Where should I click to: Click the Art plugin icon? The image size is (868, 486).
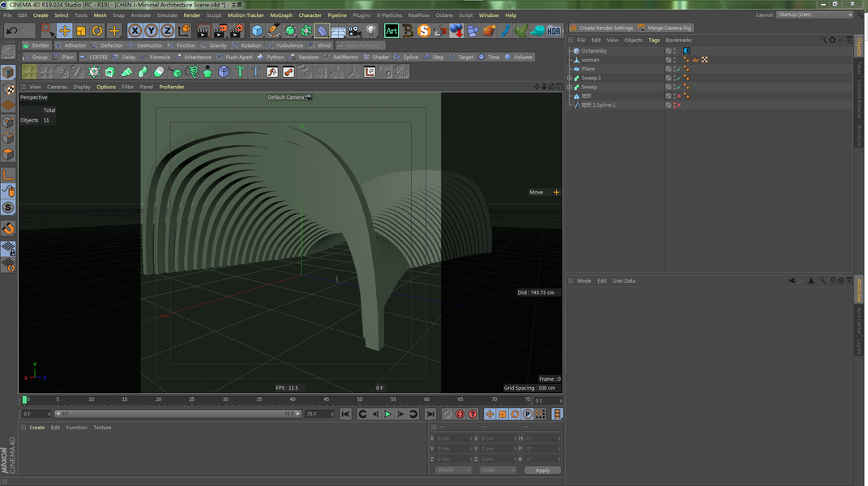[391, 31]
